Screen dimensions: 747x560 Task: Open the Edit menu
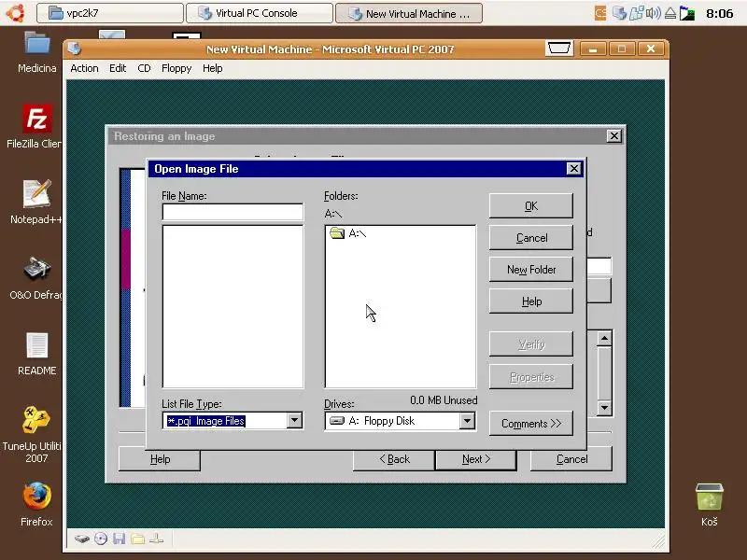tap(118, 68)
